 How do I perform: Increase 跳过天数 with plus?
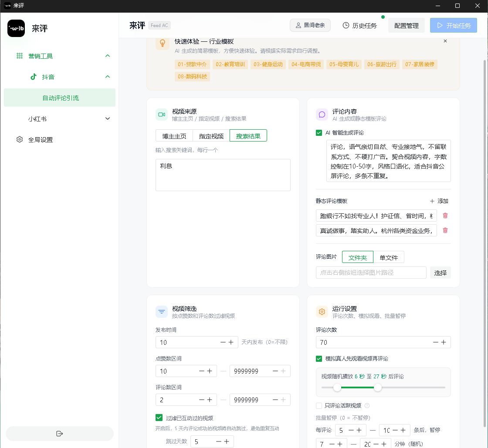coord(227,441)
